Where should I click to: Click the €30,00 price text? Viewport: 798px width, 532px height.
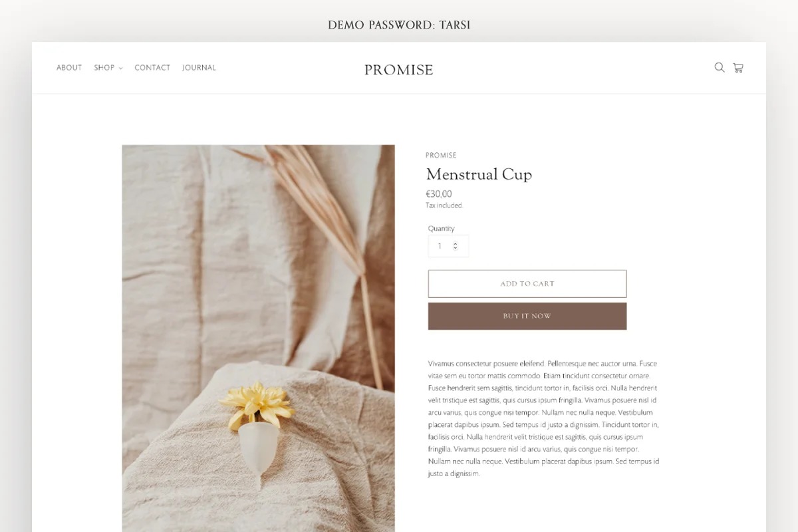tap(439, 194)
